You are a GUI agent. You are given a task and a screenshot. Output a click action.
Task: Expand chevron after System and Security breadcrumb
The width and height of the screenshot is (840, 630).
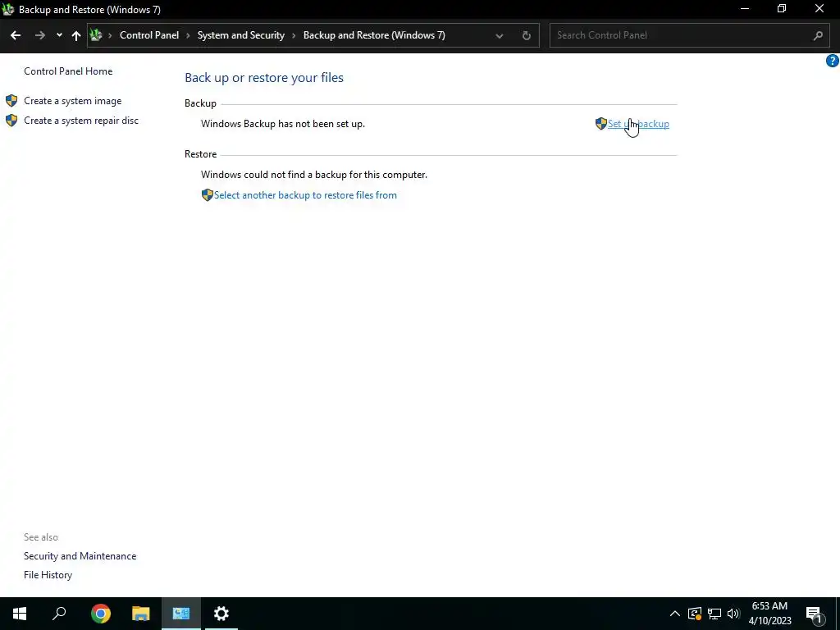tap(294, 35)
